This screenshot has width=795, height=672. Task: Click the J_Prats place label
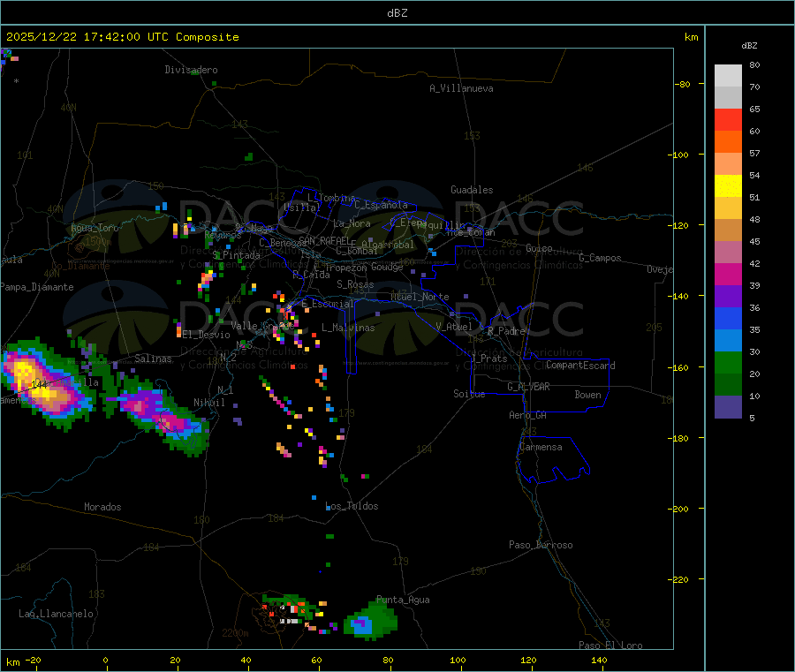pyautogui.click(x=489, y=359)
